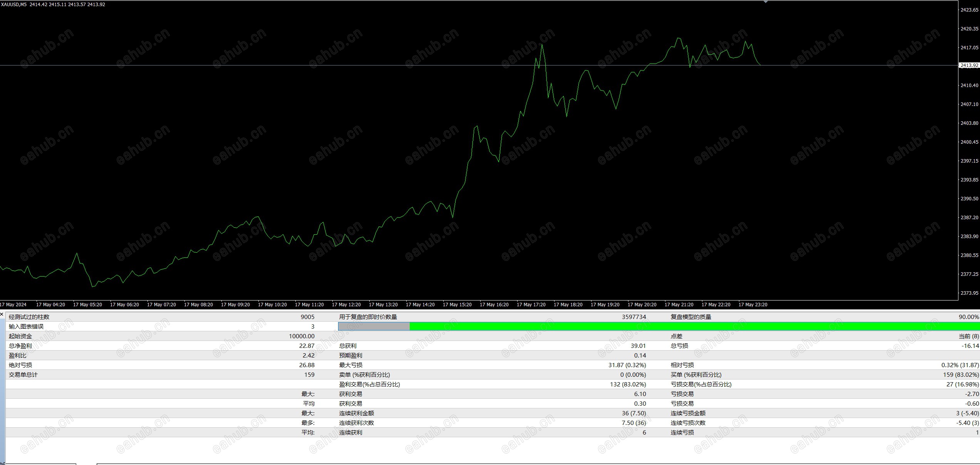Click the '17 May 23:20' time label
Screen dimensions: 980x465
tap(753, 305)
